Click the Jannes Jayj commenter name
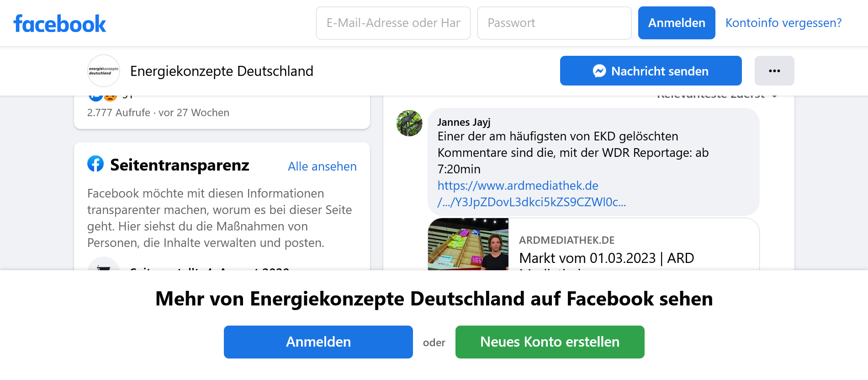 point(464,122)
